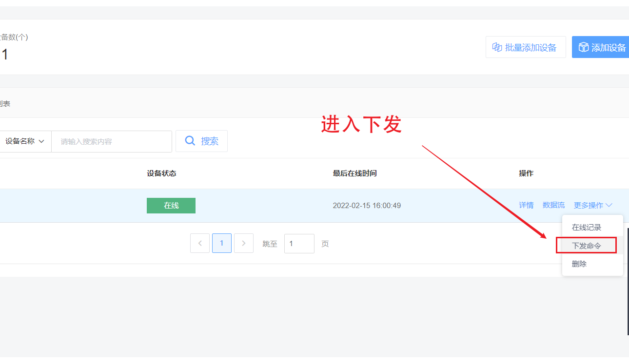This screenshot has height=364, width=629.
Task: Click the 设备状态 column header
Action: tap(161, 173)
